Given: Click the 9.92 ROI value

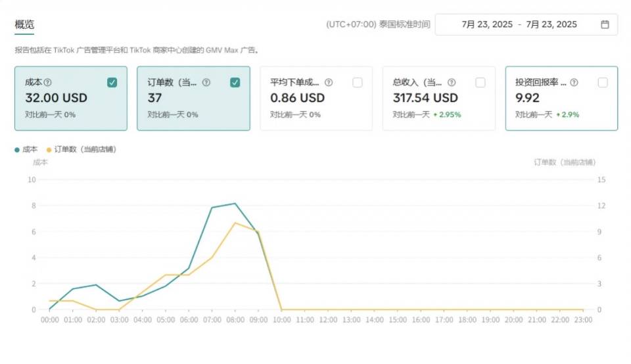Looking at the screenshot, I should [x=527, y=98].
